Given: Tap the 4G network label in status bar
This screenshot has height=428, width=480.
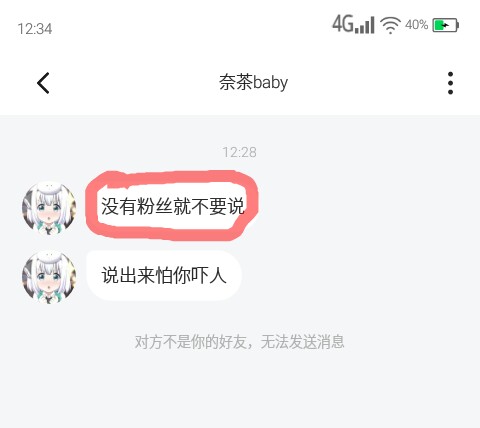Looking at the screenshot, I should coord(343,24).
